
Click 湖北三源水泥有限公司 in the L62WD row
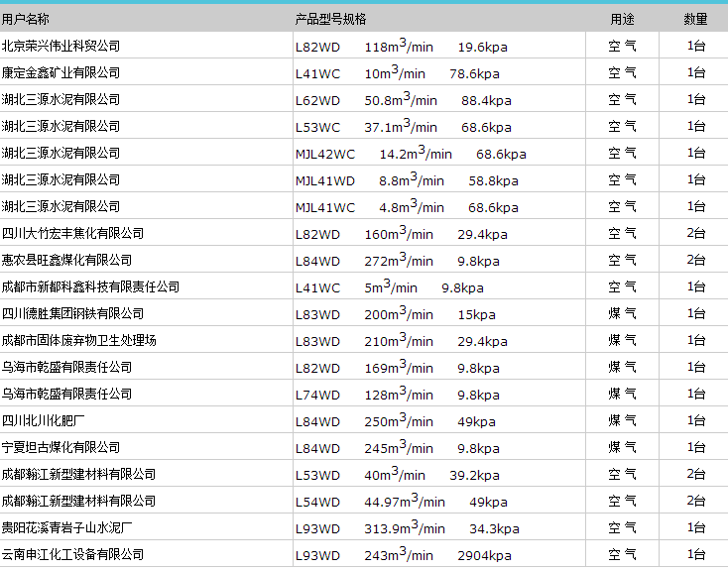(61, 99)
